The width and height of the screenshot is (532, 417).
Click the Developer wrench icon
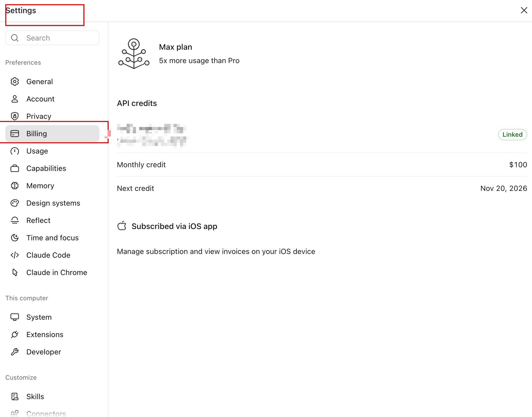(x=15, y=352)
